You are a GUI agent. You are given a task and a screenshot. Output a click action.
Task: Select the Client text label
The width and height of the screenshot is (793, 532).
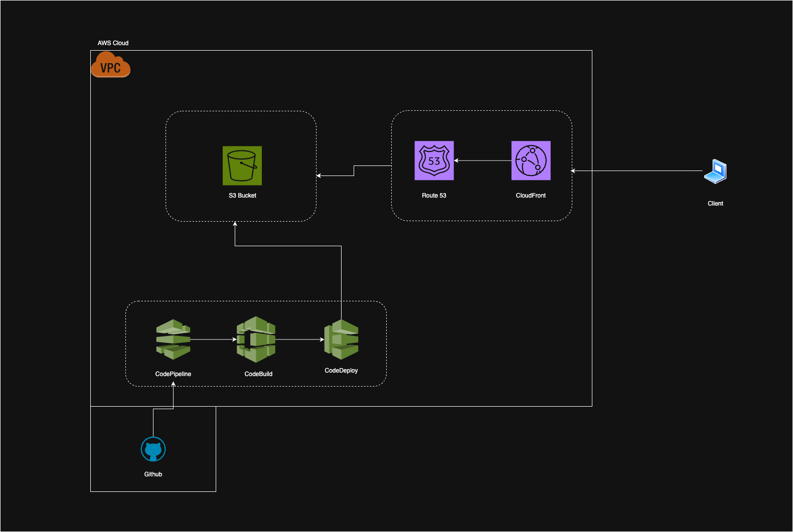coord(715,204)
